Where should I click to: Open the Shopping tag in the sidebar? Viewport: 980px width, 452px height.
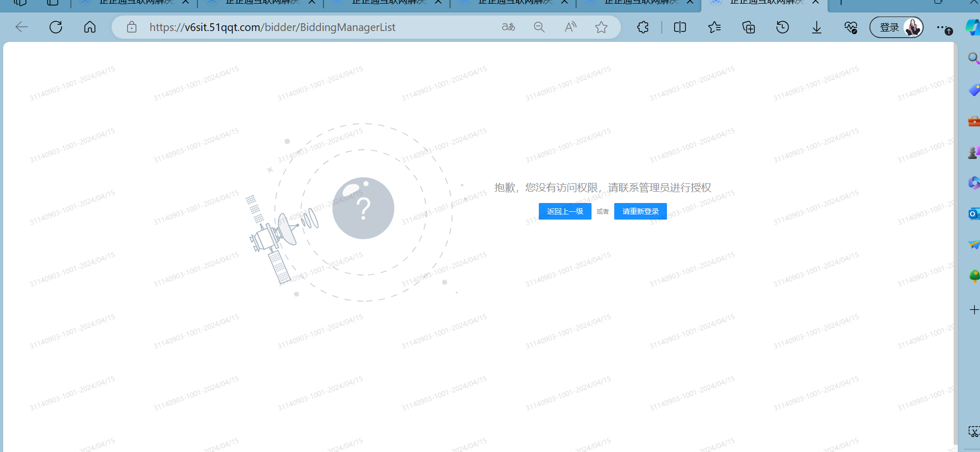pos(974,90)
